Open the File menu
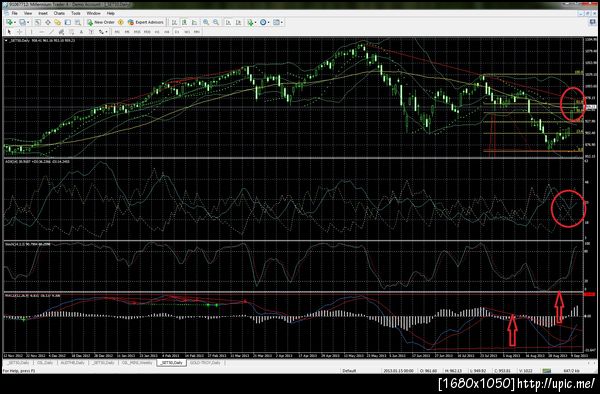600x394 pixels. point(15,13)
